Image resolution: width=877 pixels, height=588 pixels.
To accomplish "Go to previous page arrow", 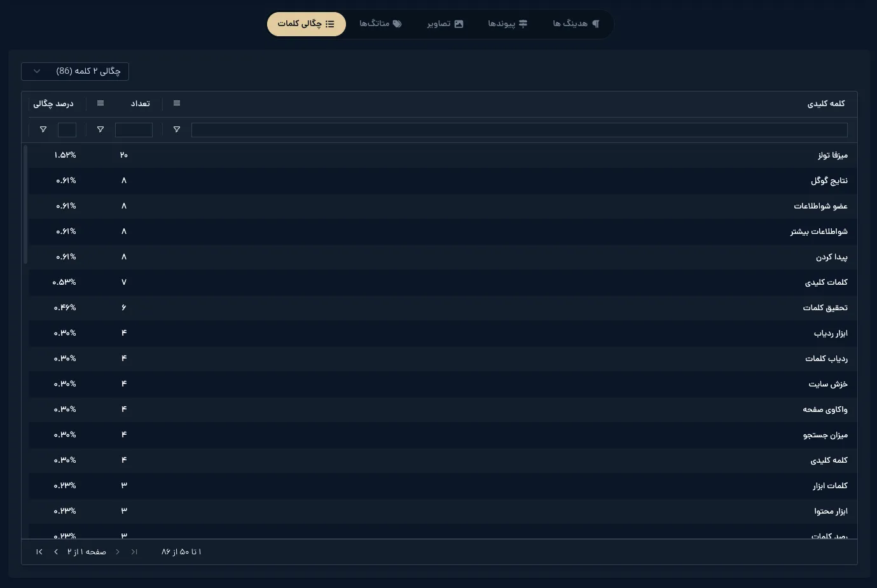I will coord(118,552).
